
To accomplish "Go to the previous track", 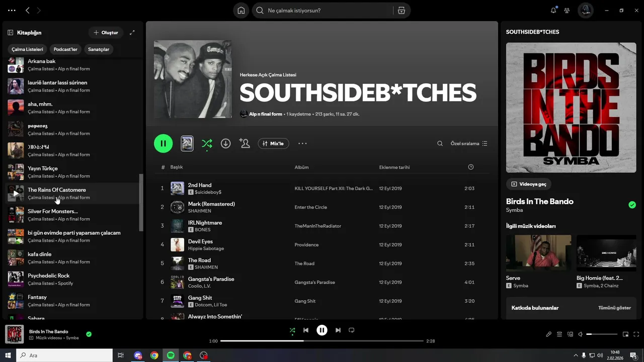I will (306, 330).
